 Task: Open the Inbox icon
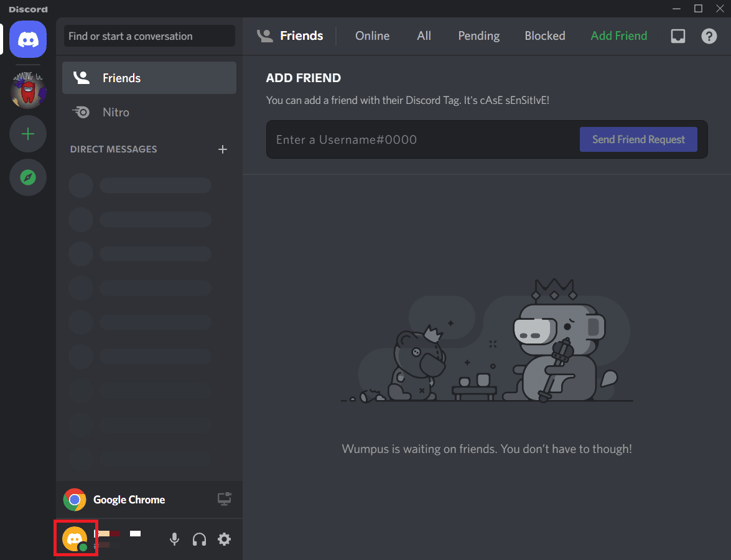[678, 36]
